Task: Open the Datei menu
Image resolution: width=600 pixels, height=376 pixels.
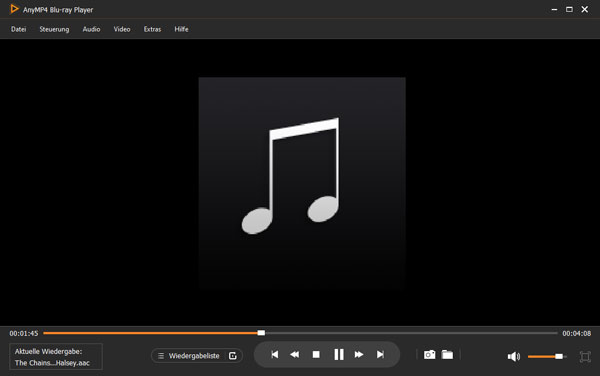Action: pos(19,29)
